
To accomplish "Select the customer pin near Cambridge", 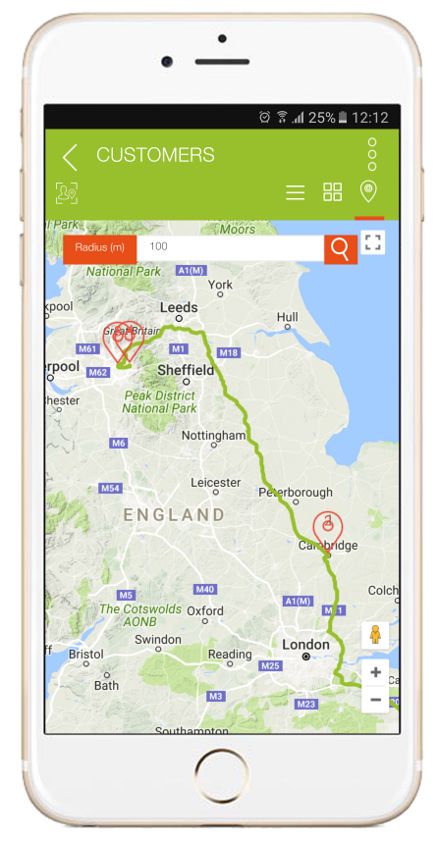I will [x=327, y=530].
